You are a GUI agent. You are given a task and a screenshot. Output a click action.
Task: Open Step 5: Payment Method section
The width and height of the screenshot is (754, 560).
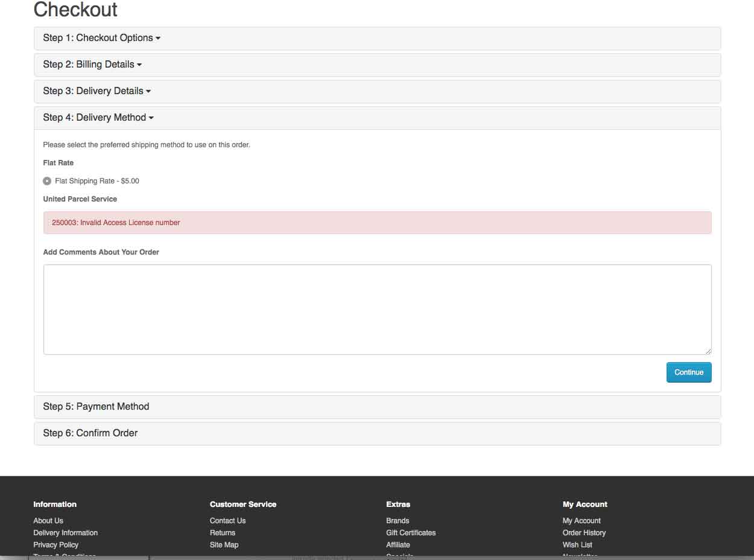point(96,407)
